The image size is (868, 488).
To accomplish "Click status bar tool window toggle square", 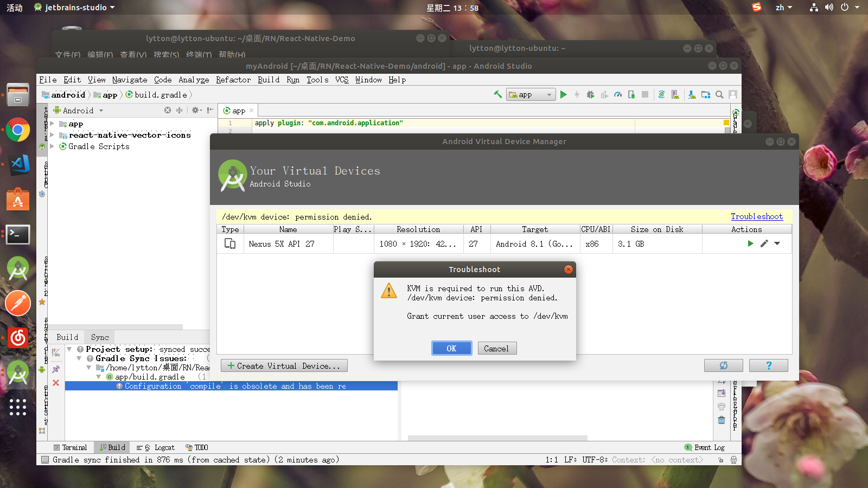I will [44, 460].
